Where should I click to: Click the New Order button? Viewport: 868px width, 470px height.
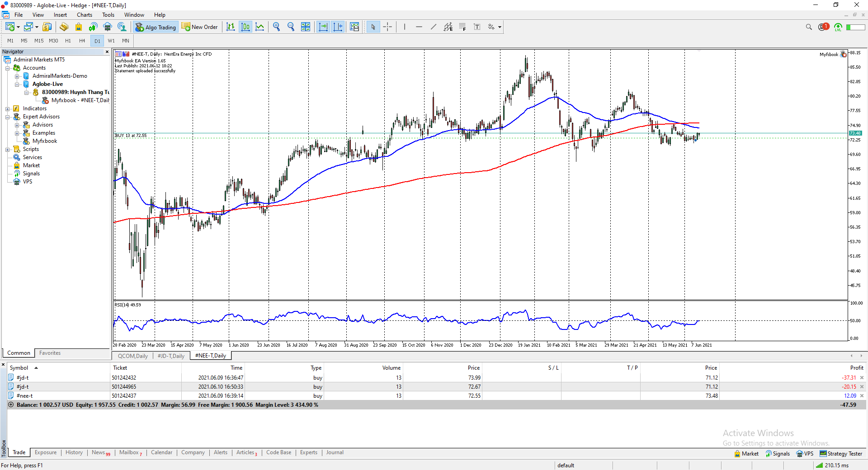point(200,27)
